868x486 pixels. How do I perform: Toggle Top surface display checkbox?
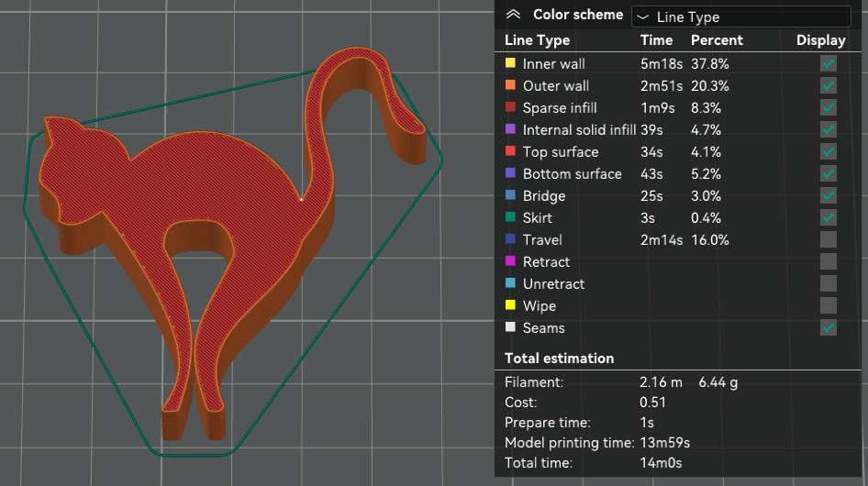[x=829, y=151]
